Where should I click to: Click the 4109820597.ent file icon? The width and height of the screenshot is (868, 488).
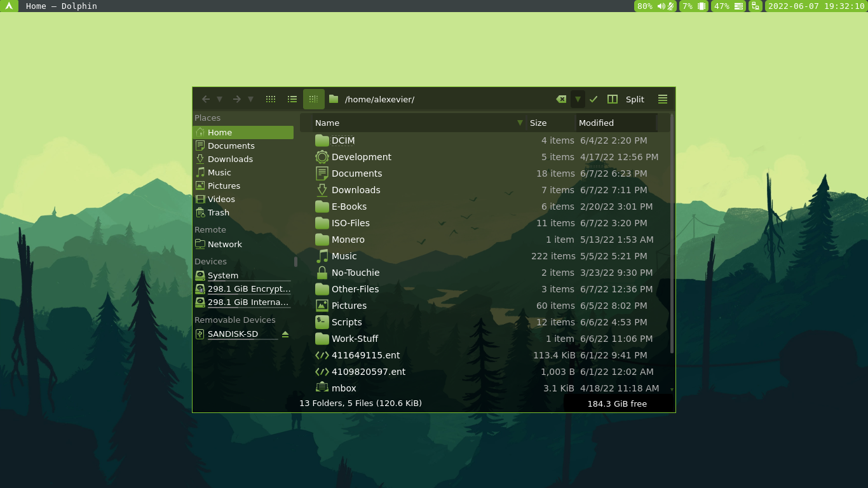point(322,372)
